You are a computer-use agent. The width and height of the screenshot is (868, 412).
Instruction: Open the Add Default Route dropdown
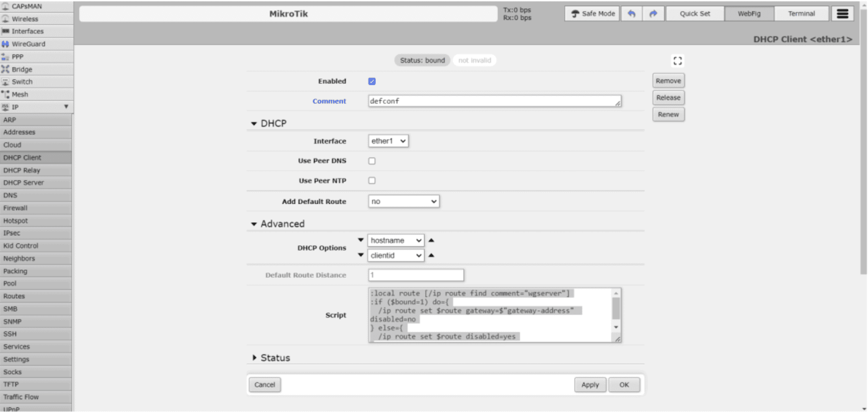point(403,202)
